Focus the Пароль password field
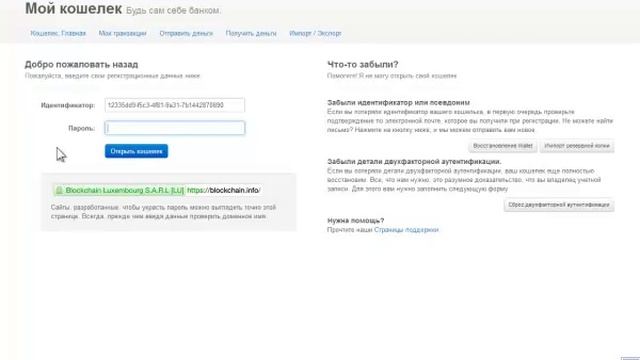The height and width of the screenshot is (360, 640). pos(175,128)
